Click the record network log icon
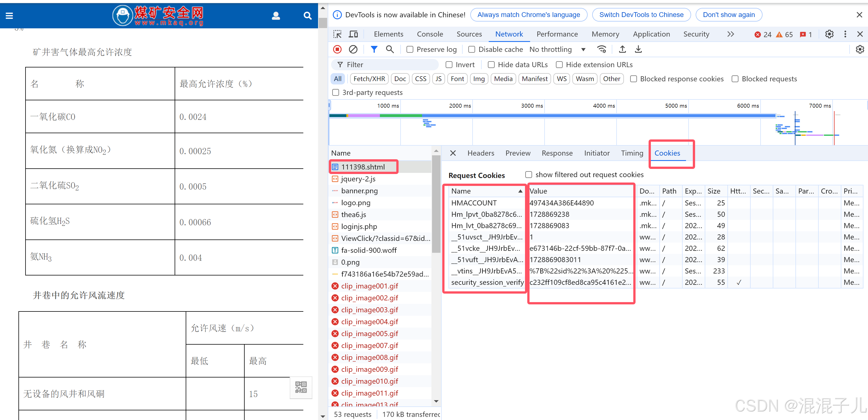 click(337, 50)
